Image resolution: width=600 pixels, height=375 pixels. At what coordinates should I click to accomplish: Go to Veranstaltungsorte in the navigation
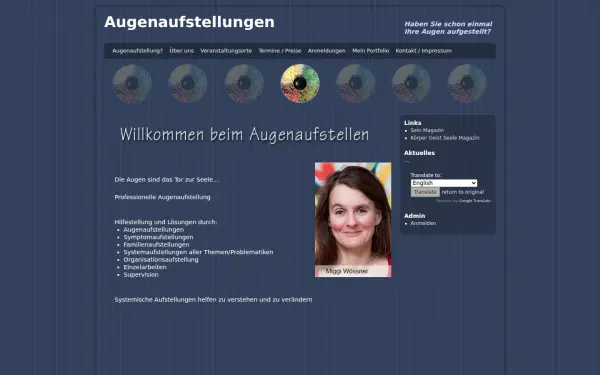(x=226, y=51)
